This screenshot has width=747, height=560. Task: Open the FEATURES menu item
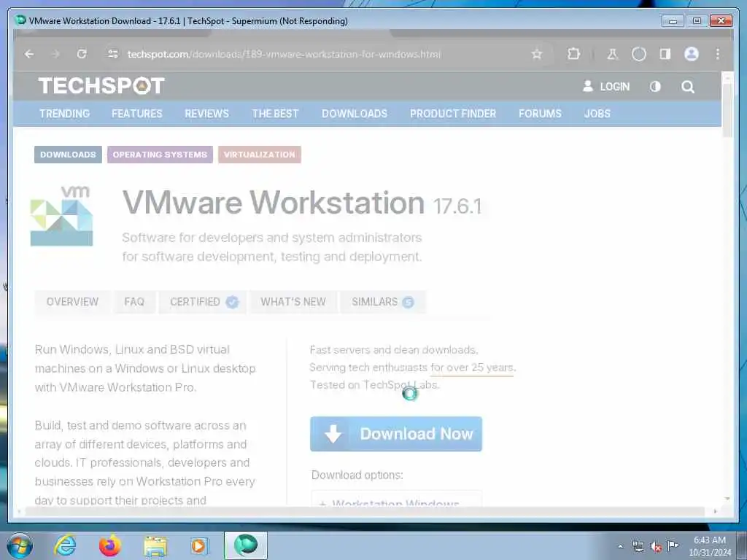pyautogui.click(x=136, y=114)
